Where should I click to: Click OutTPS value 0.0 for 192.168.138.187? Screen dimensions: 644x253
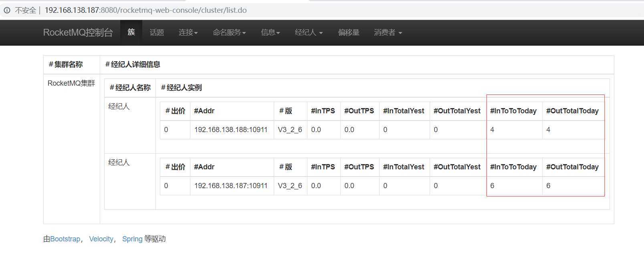click(349, 186)
